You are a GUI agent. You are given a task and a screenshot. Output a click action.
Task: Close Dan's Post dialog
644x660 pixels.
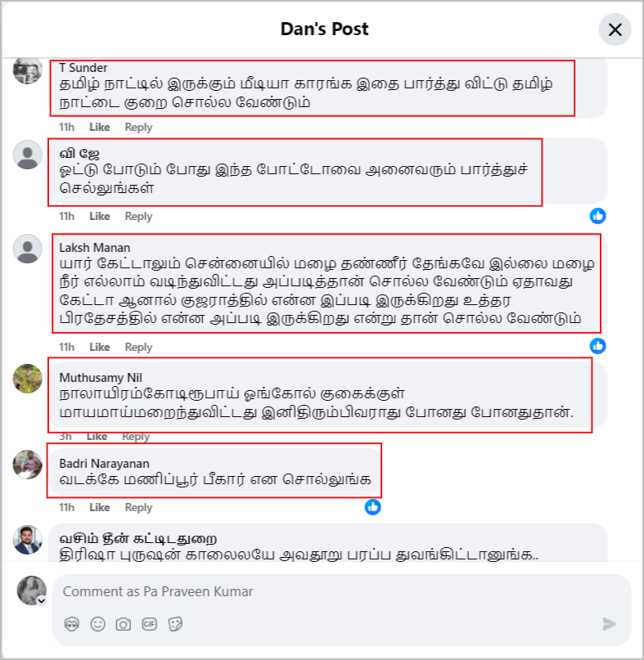(x=615, y=29)
